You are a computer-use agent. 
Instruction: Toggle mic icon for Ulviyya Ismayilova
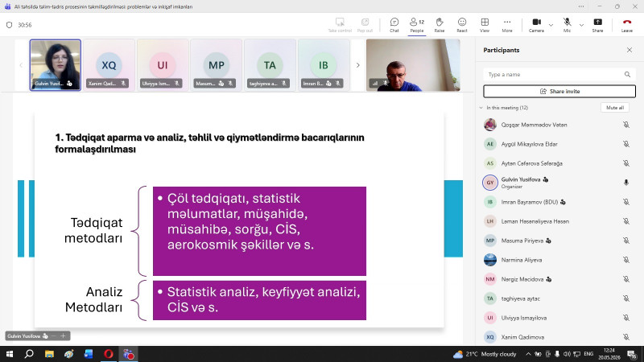(x=626, y=317)
